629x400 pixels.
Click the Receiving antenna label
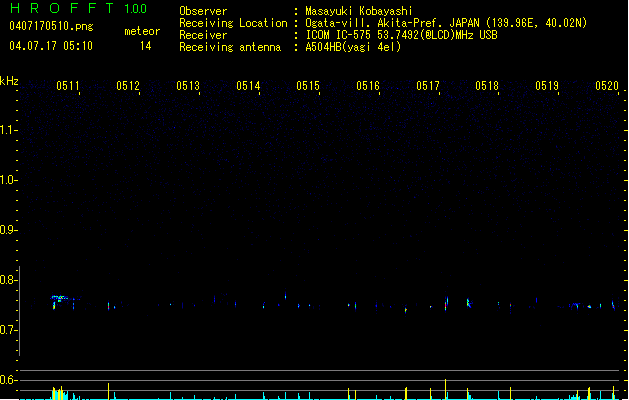coord(230,47)
